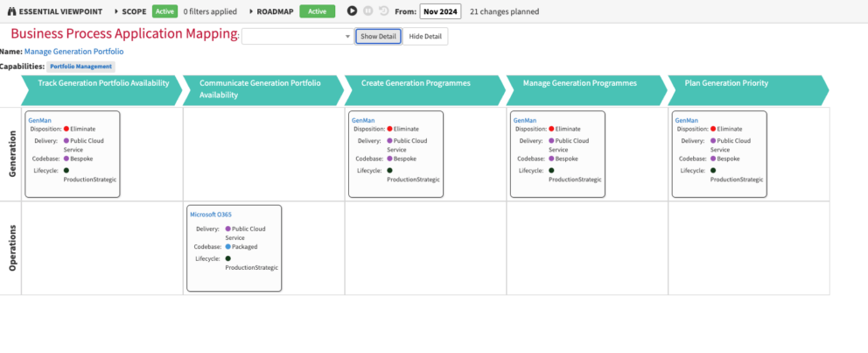The width and height of the screenshot is (868, 353).
Task: Open GenMan link under Create Generation Programmes
Action: point(363,120)
